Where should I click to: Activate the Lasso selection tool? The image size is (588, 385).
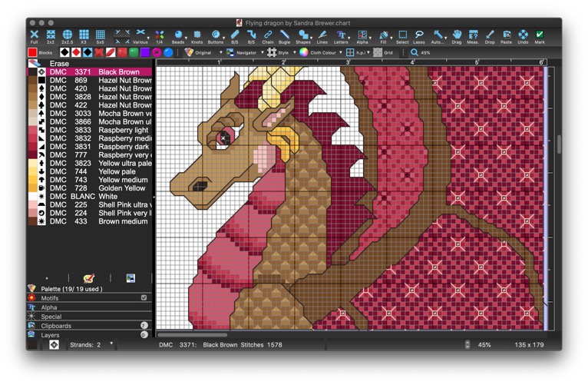click(419, 36)
